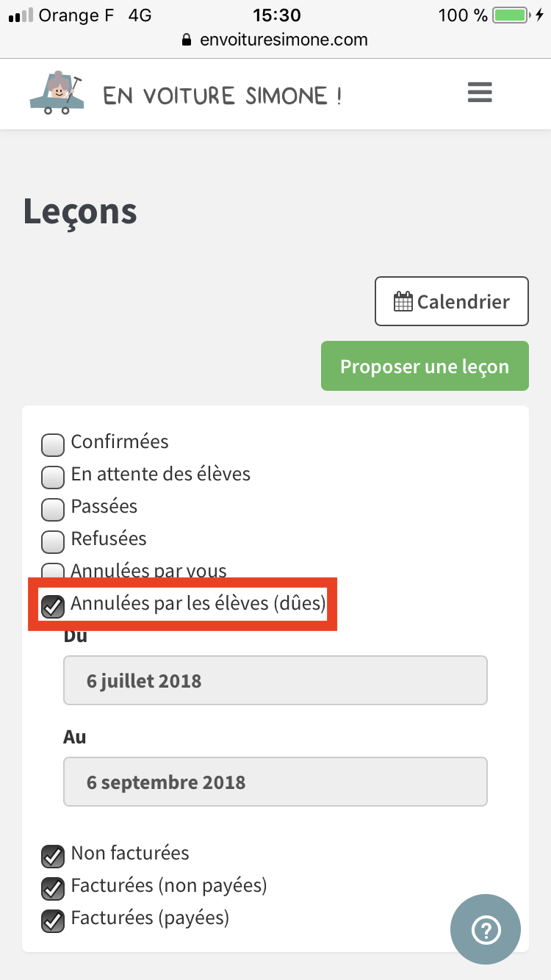Untick Facturées (payées) checkbox
This screenshot has width=551, height=980.
(x=53, y=920)
